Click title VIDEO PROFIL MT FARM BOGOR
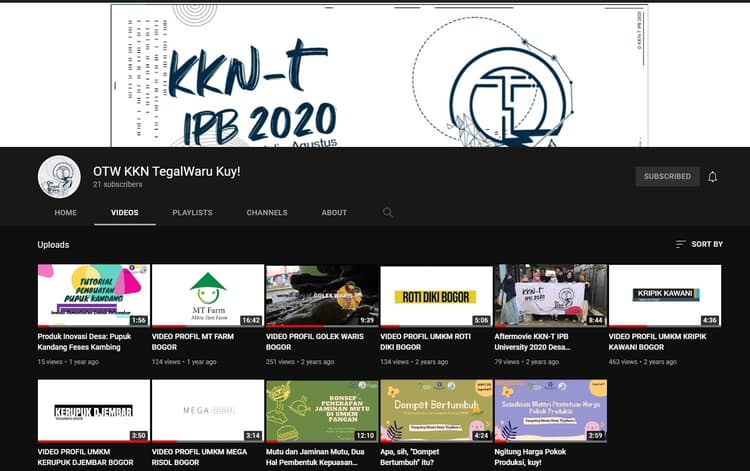Viewport: 750px width, 471px height. [193, 342]
